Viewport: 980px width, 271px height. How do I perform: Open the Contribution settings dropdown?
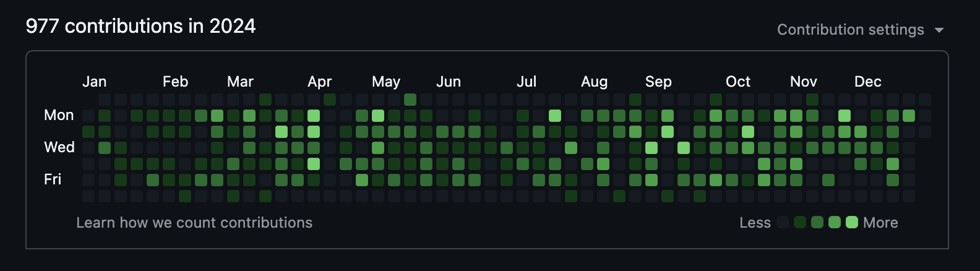pyautogui.click(x=851, y=30)
